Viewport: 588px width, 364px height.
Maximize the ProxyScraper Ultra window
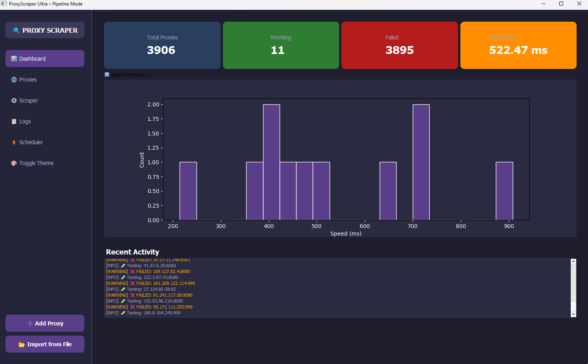pyautogui.click(x=561, y=4)
